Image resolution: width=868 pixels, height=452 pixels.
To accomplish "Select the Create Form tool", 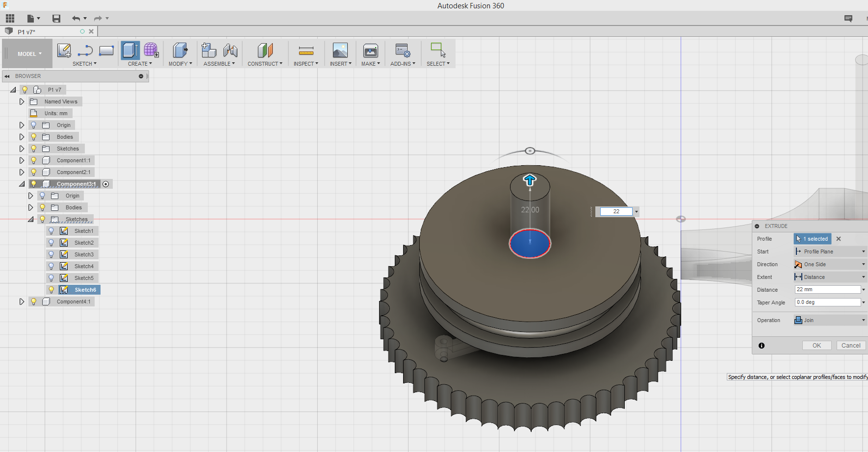I will [x=151, y=50].
